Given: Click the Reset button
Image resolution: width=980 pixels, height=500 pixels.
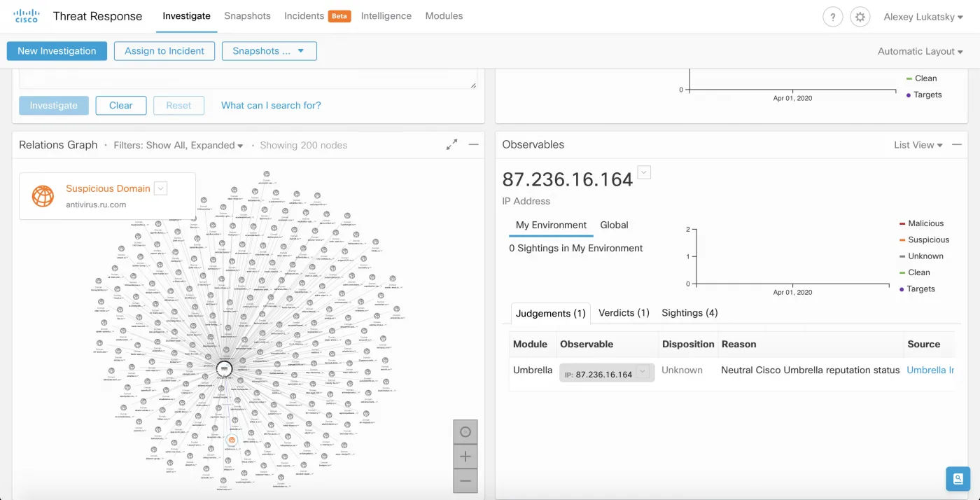Looking at the screenshot, I should coord(178,106).
